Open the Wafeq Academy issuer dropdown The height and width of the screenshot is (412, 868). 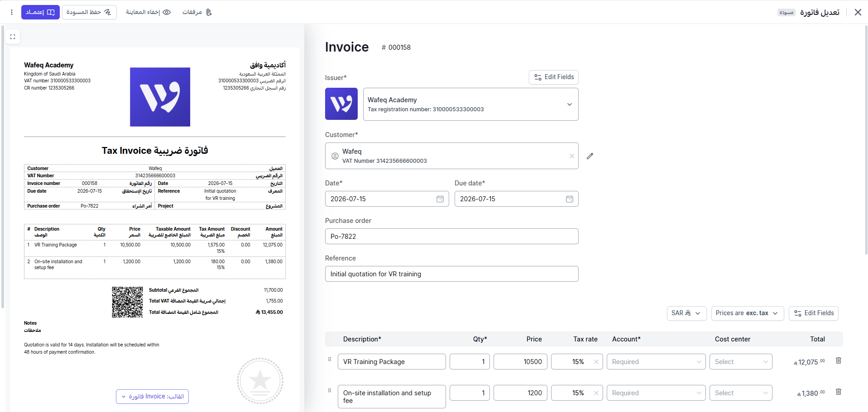point(470,104)
